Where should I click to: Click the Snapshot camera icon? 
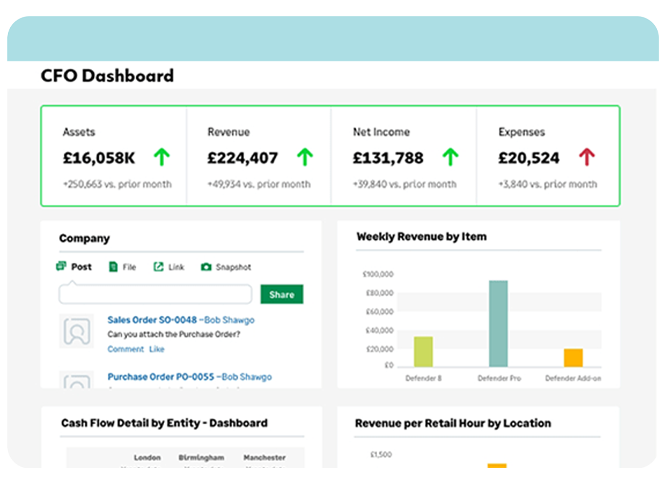coord(206,267)
